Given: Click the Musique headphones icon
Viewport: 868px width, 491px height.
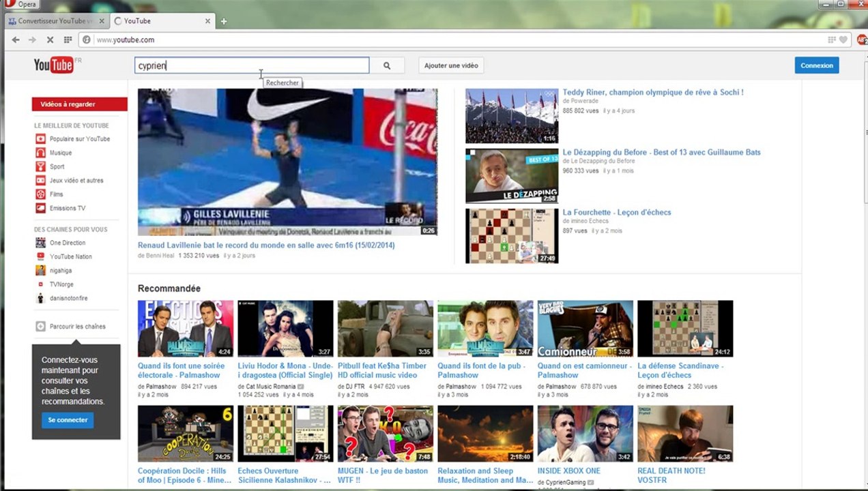Looking at the screenshot, I should [41, 153].
